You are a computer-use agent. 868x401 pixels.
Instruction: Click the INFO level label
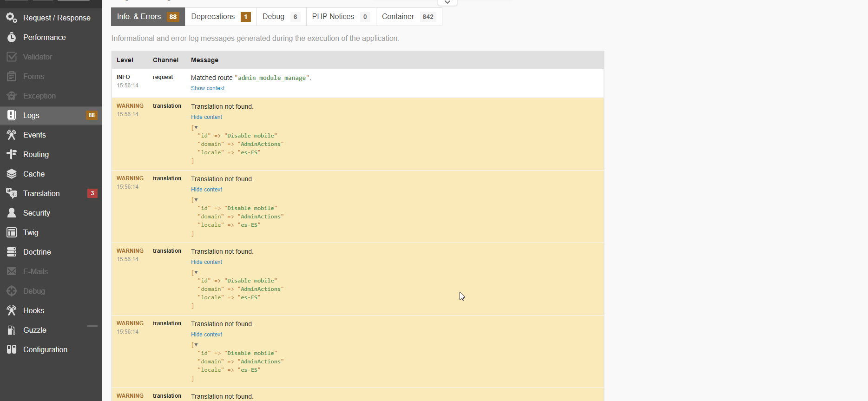[x=123, y=77]
